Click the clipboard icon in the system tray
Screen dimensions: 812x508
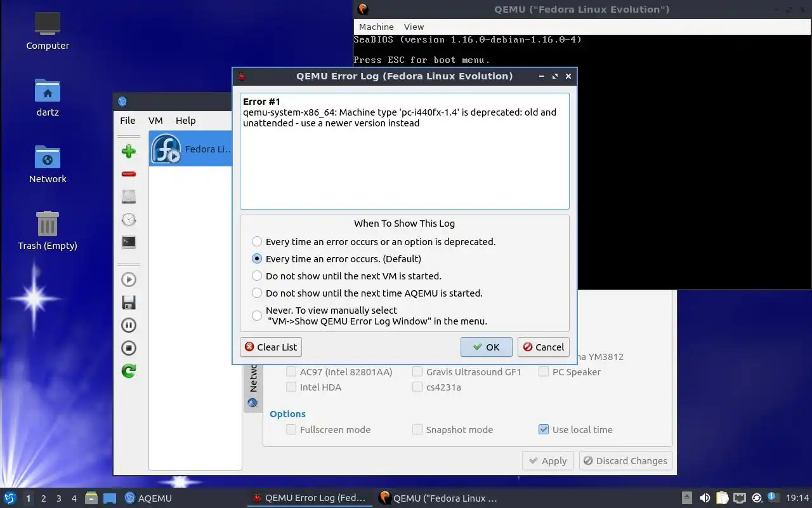pos(722,498)
